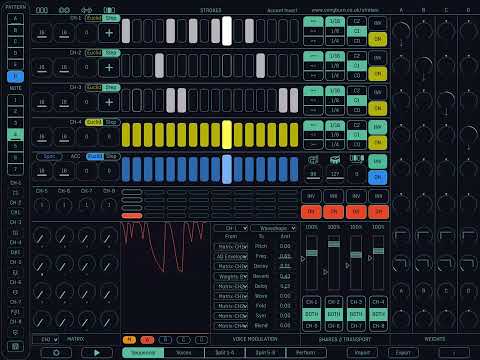Click the orange M button under waveform

[129, 340]
